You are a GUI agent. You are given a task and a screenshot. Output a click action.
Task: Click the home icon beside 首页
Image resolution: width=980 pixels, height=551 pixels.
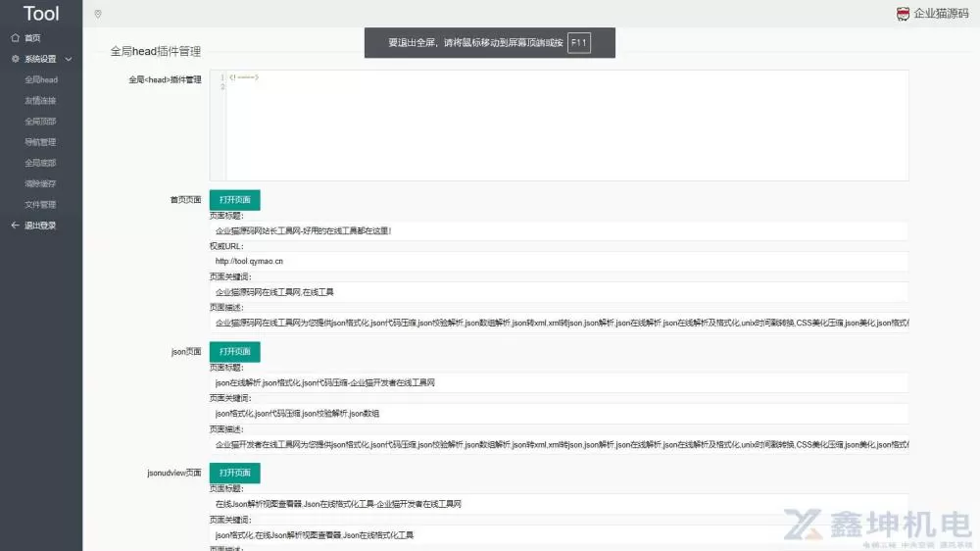(15, 38)
